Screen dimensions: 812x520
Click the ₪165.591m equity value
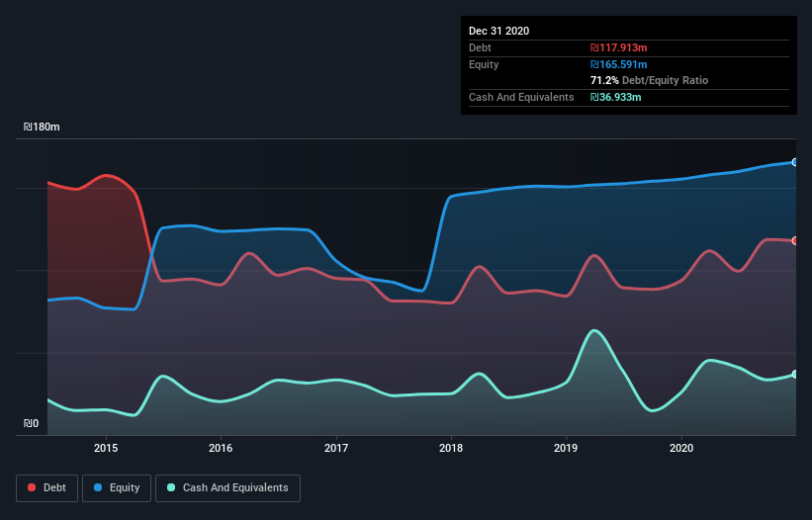pyautogui.click(x=619, y=64)
